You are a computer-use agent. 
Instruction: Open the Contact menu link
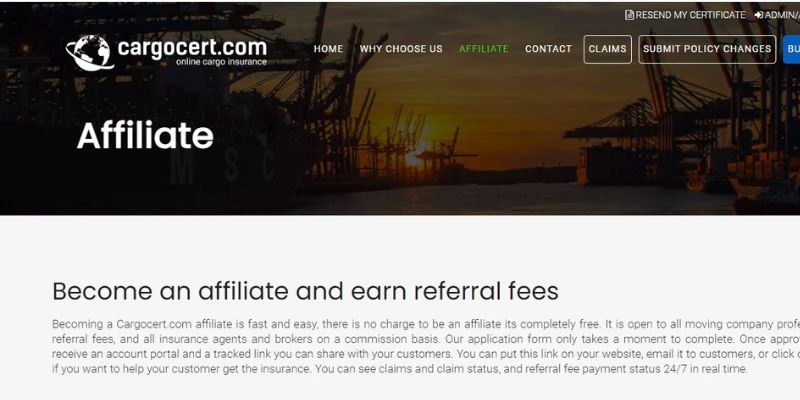tap(548, 49)
